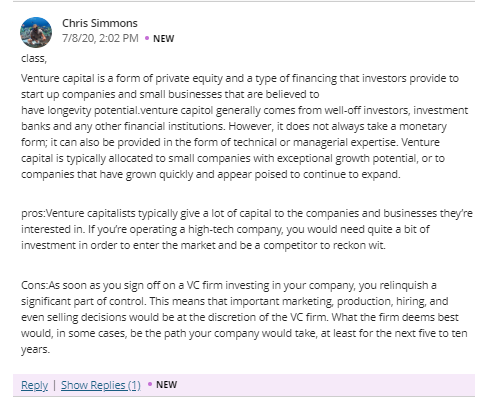Click the NEW label in the footer bar
The height and width of the screenshot is (411, 490).
pyautogui.click(x=166, y=385)
